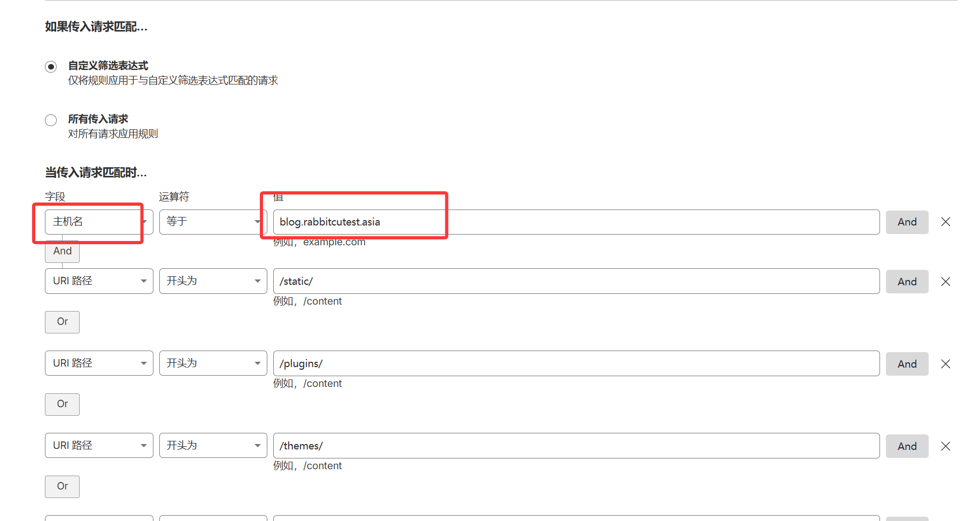Remove the /plugins/ condition row

coord(945,364)
